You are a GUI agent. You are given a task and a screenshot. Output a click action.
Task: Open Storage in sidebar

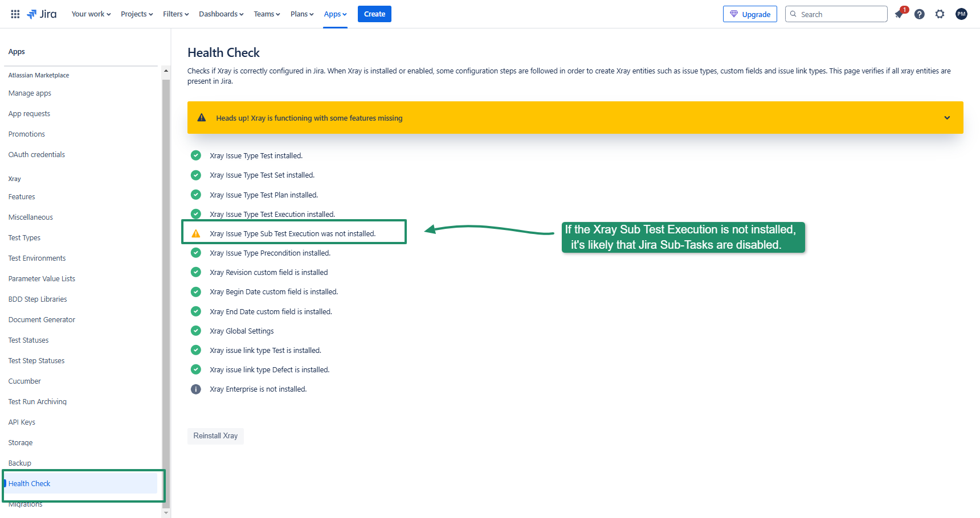click(21, 443)
